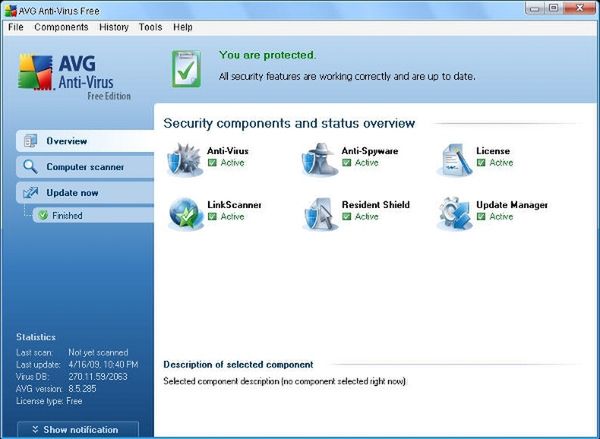Open the Update Manager gear icon
Viewport: 600px width, 439px height.
(x=455, y=214)
